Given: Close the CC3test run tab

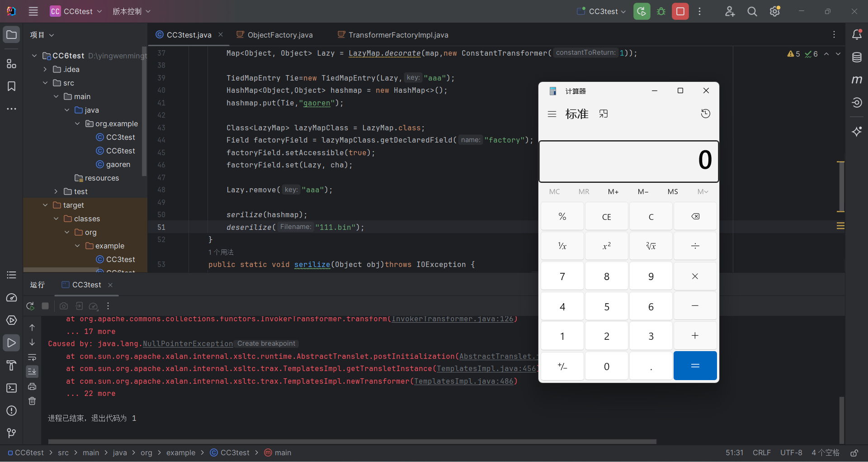Looking at the screenshot, I should click(x=110, y=285).
